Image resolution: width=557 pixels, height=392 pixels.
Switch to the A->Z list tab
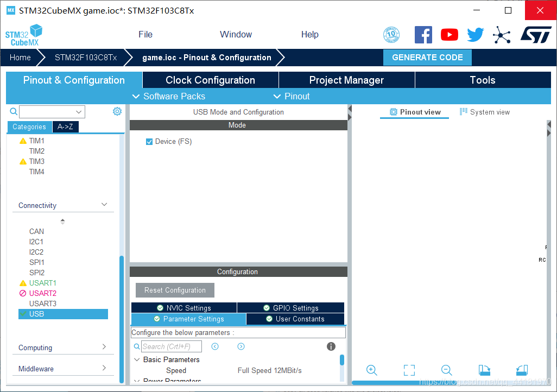pyautogui.click(x=65, y=127)
